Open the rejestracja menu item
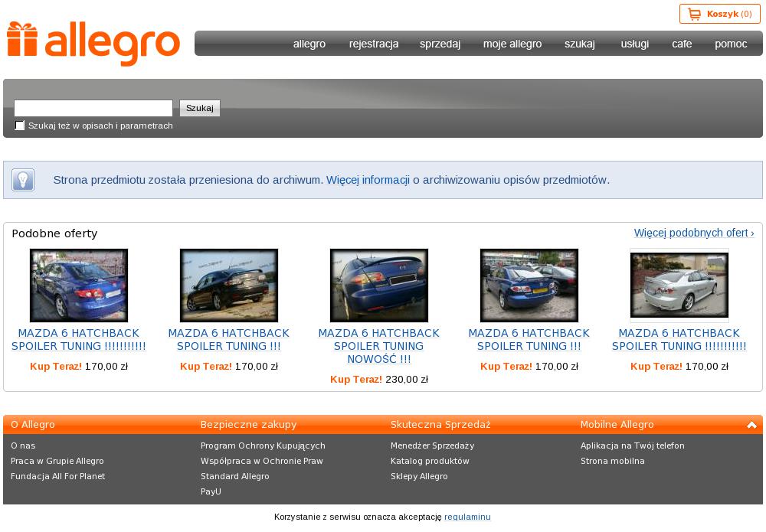 click(374, 44)
